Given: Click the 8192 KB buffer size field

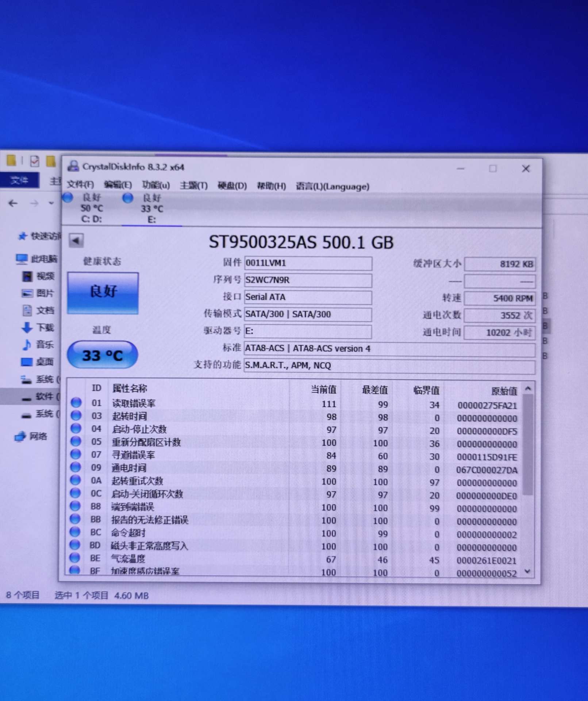Looking at the screenshot, I should click(x=500, y=264).
